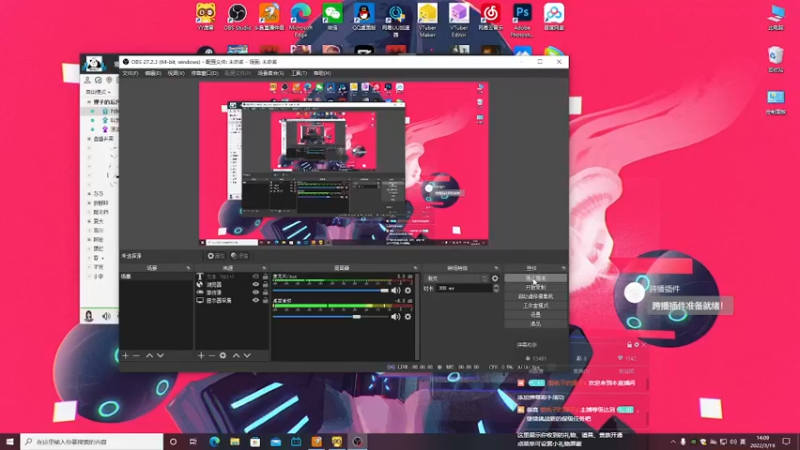
Task: Open OBS Help menu
Action: (x=322, y=73)
